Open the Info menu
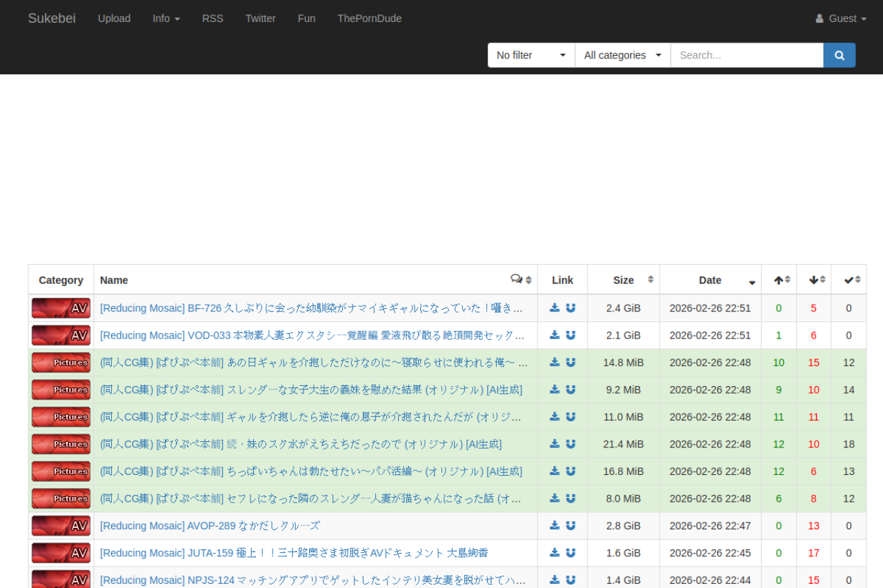The image size is (883, 588). [x=166, y=19]
